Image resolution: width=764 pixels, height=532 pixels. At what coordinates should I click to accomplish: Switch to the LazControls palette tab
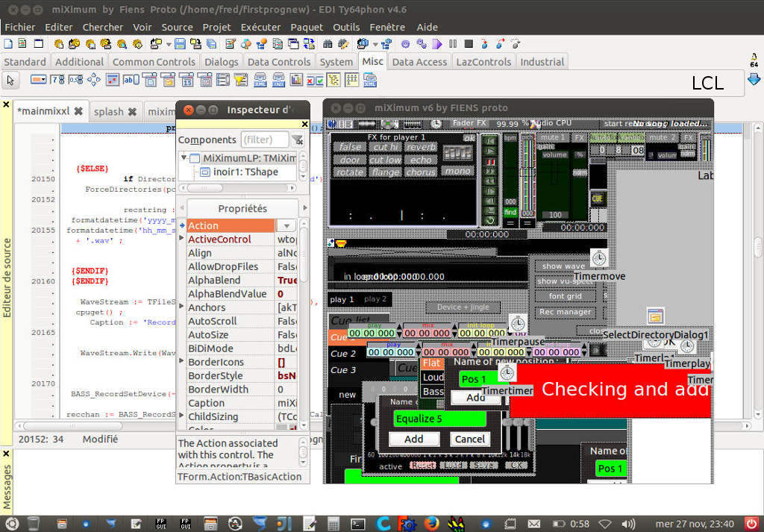click(x=483, y=62)
